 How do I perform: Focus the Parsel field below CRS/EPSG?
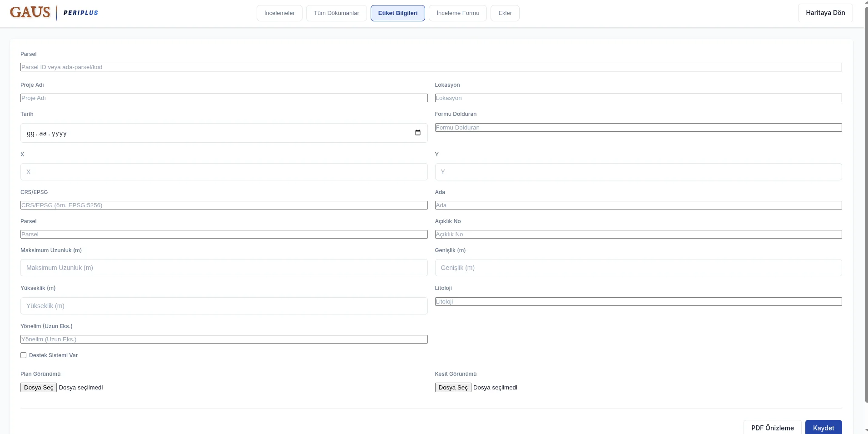pyautogui.click(x=224, y=234)
